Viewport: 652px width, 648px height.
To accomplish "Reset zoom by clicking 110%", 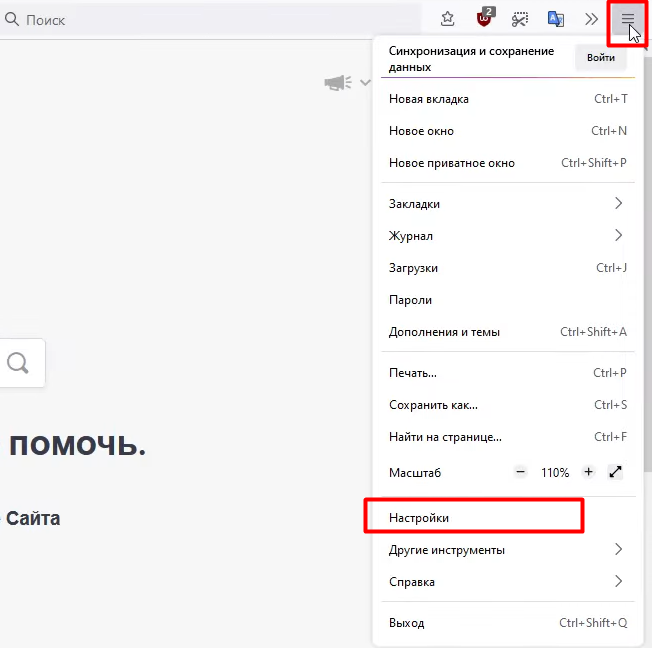I will (555, 472).
